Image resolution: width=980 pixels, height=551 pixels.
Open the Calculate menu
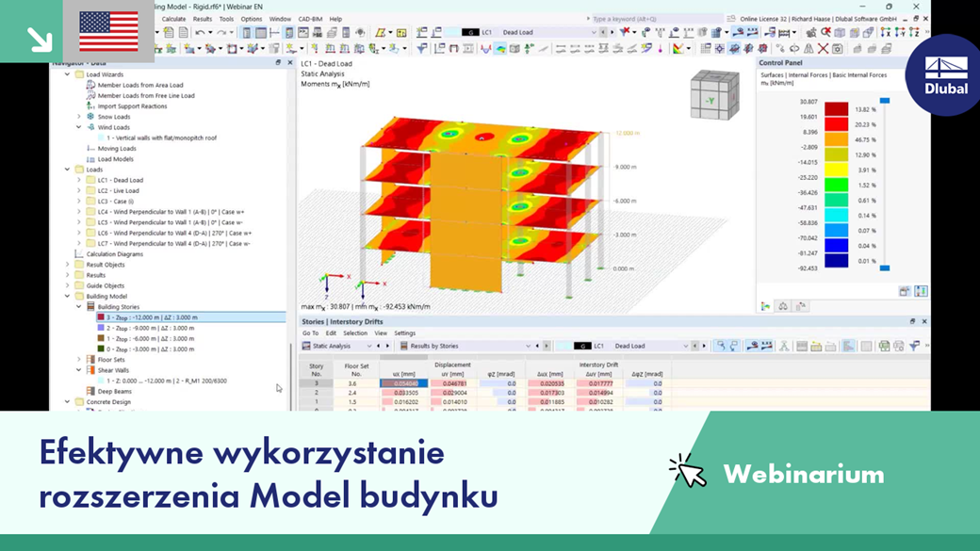(x=173, y=20)
